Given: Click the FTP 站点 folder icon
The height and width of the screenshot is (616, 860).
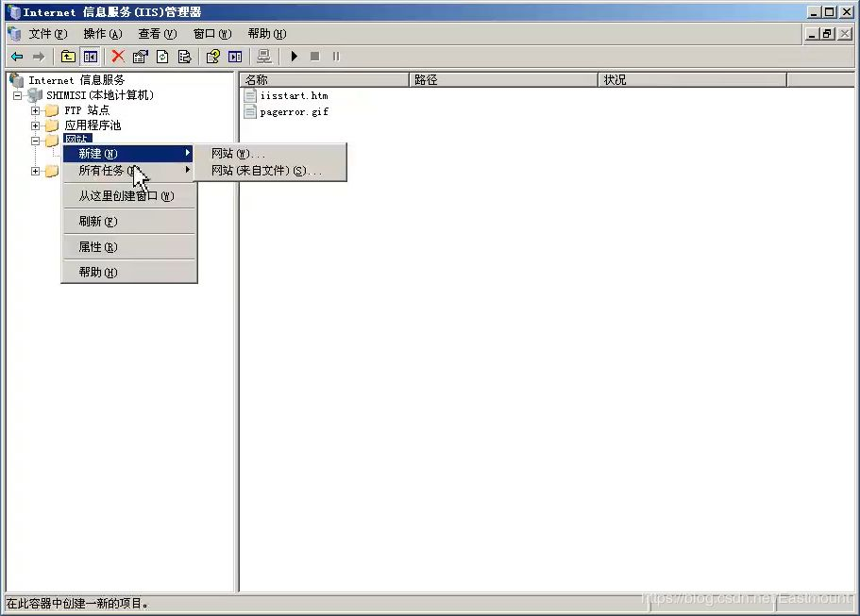Looking at the screenshot, I should pyautogui.click(x=52, y=110).
